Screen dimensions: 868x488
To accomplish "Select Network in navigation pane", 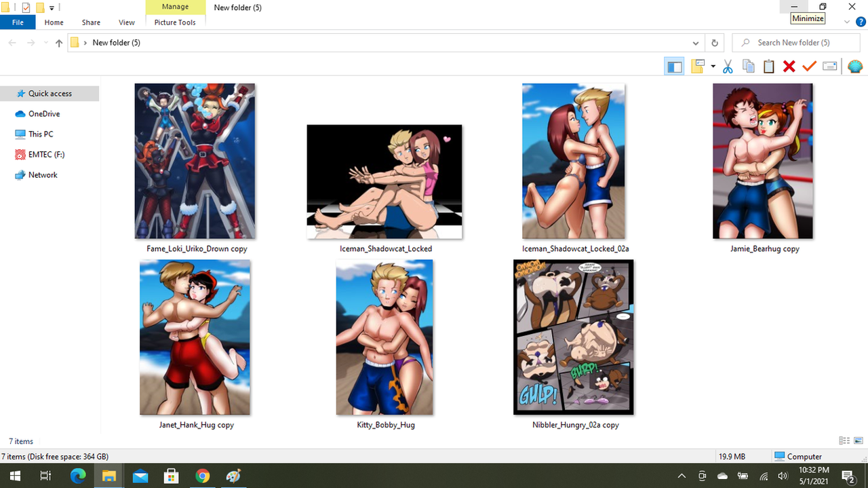I will point(43,175).
